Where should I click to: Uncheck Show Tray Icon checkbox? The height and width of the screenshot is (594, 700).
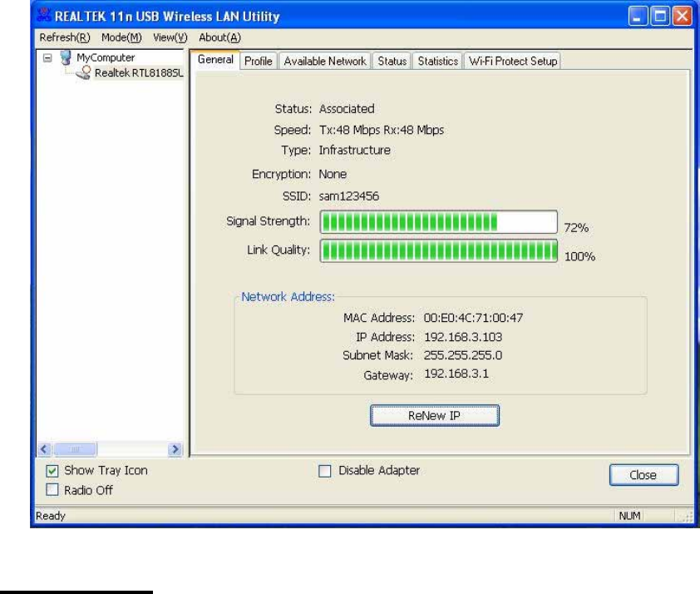(52, 471)
